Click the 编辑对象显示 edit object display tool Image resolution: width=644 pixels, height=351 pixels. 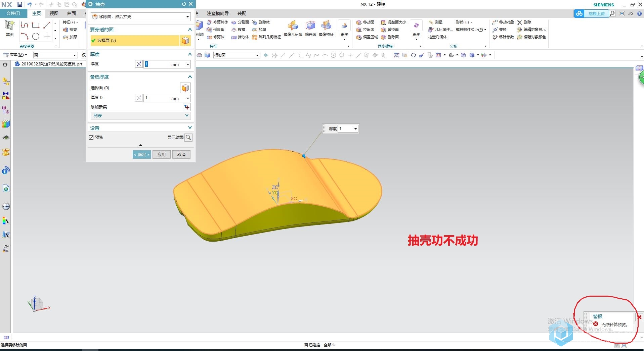(x=531, y=30)
